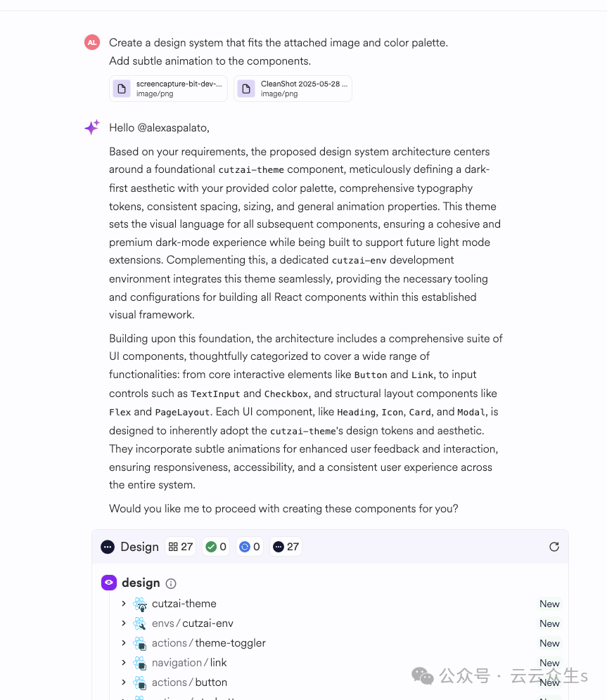
Task: Filter by the 27 pending components badge
Action: point(286,547)
